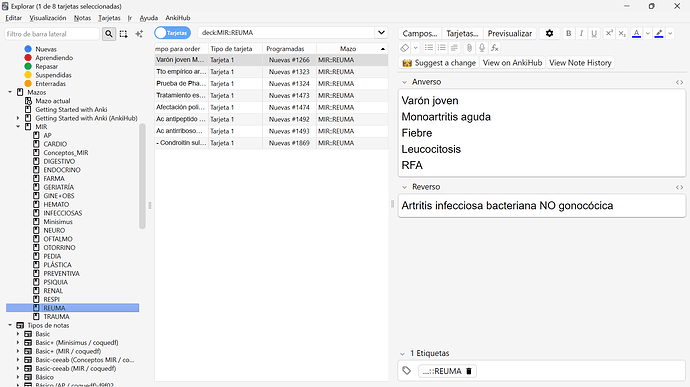Click the sidebar vertical scrollbar
690x387 pixels.
pos(142,176)
